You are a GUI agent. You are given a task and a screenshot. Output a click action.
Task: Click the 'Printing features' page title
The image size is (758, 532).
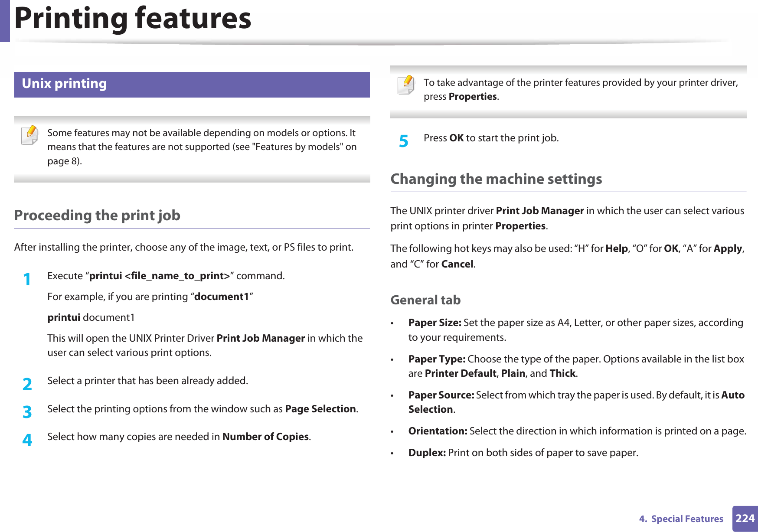coord(133,19)
